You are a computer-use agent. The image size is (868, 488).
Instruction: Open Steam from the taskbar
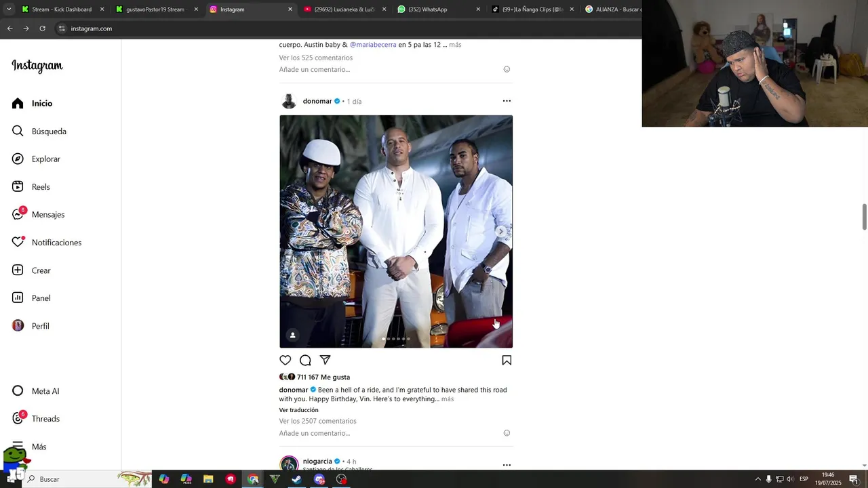[x=296, y=479]
